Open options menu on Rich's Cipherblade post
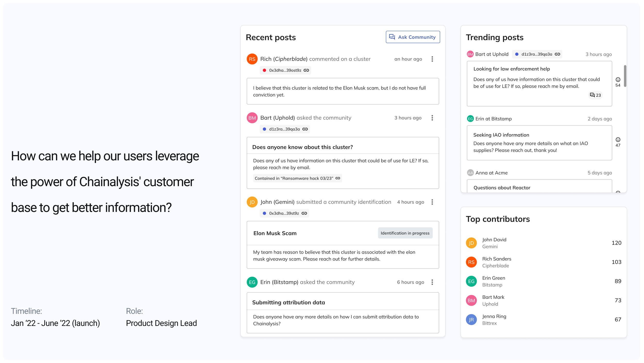644x363 pixels. 432,59
